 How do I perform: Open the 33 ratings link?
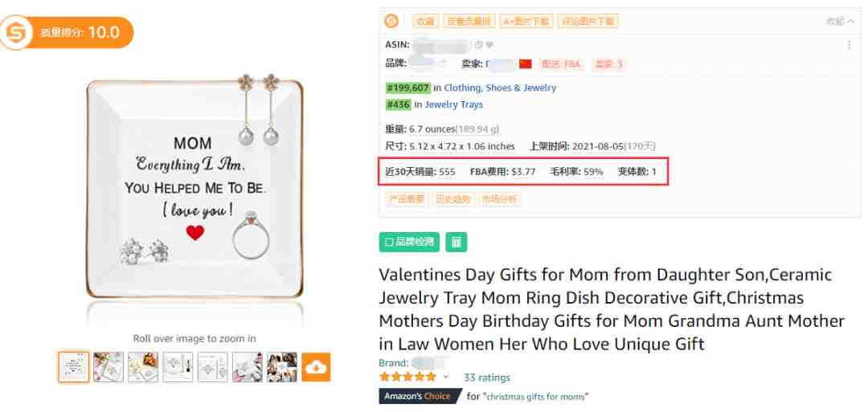click(487, 377)
